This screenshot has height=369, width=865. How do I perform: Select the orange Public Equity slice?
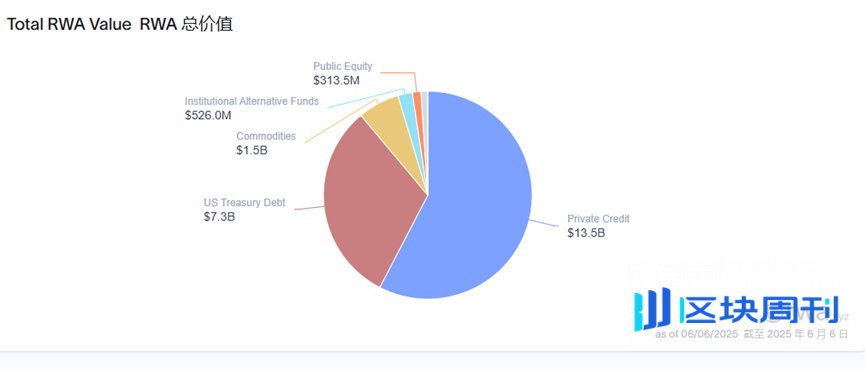point(418,105)
